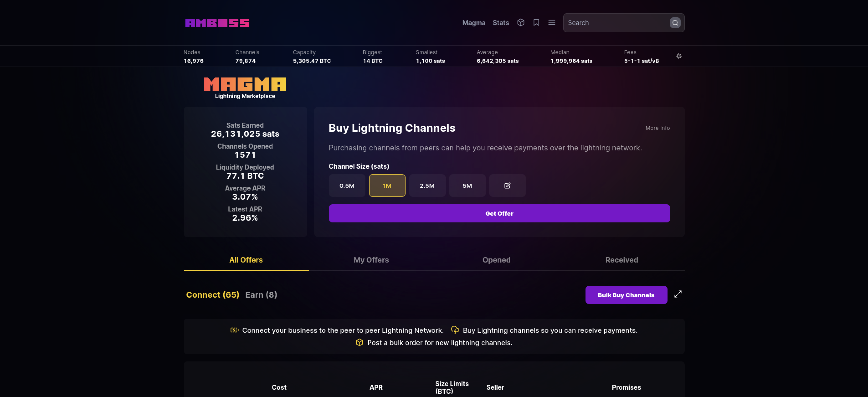
Task: Select 2.5M channel size option
Action: pos(427,186)
